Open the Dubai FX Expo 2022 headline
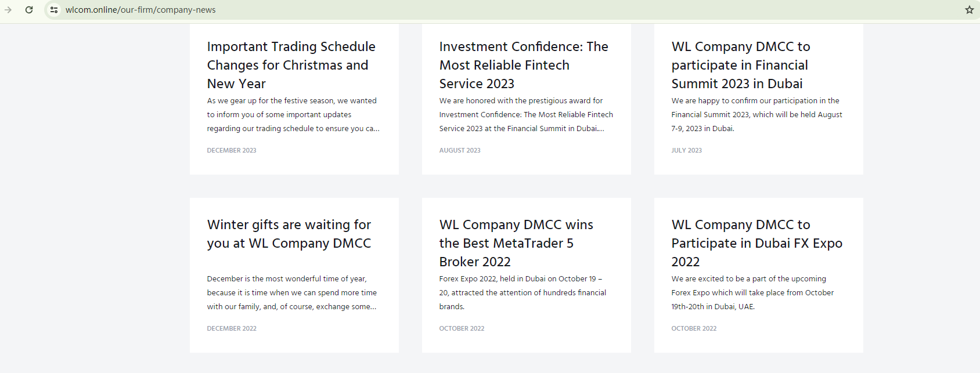 [x=756, y=243]
